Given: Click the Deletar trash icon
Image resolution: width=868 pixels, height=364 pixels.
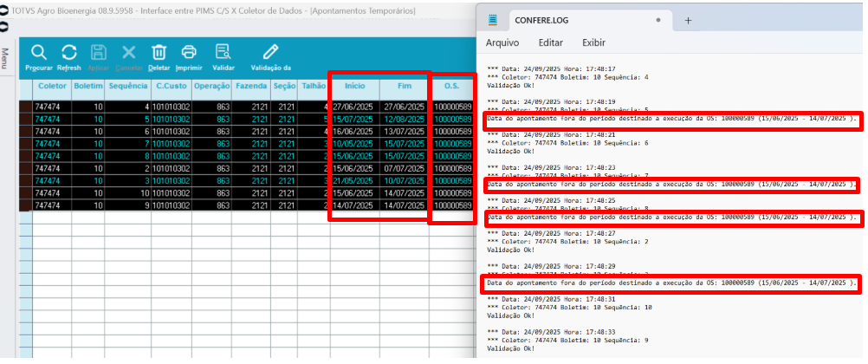Looking at the screenshot, I should pyautogui.click(x=159, y=52).
